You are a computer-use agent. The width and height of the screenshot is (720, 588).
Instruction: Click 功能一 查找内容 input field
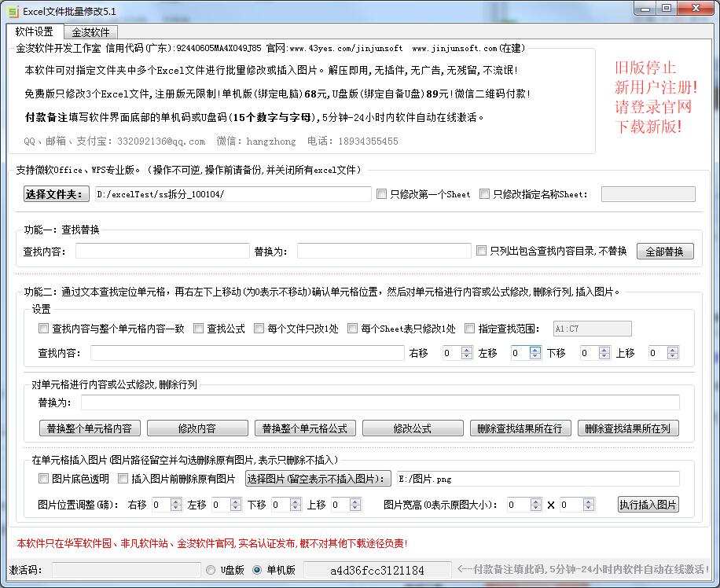pos(163,251)
